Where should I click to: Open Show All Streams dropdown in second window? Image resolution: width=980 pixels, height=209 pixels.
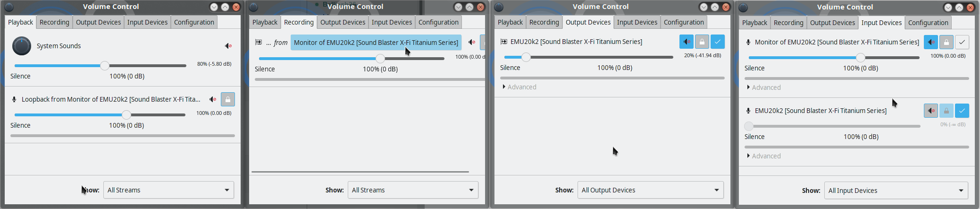coord(413,190)
